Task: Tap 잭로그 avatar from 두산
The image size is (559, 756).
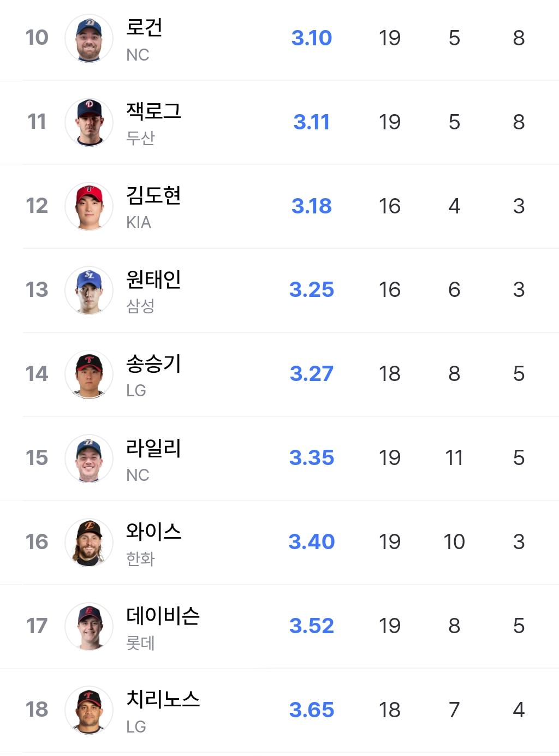Action: pos(89,122)
